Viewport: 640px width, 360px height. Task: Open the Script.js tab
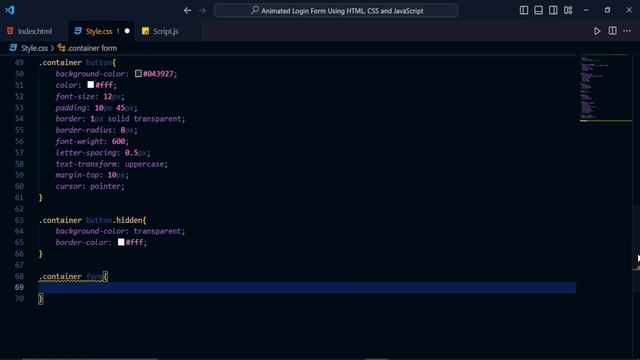165,31
